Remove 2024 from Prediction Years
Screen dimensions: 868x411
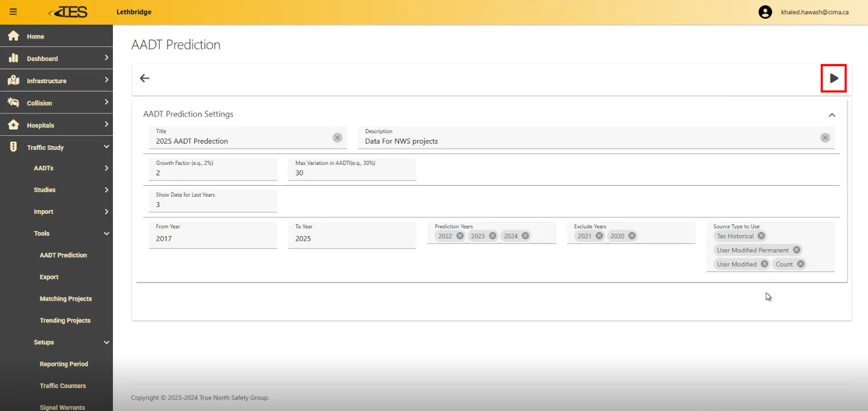click(526, 236)
